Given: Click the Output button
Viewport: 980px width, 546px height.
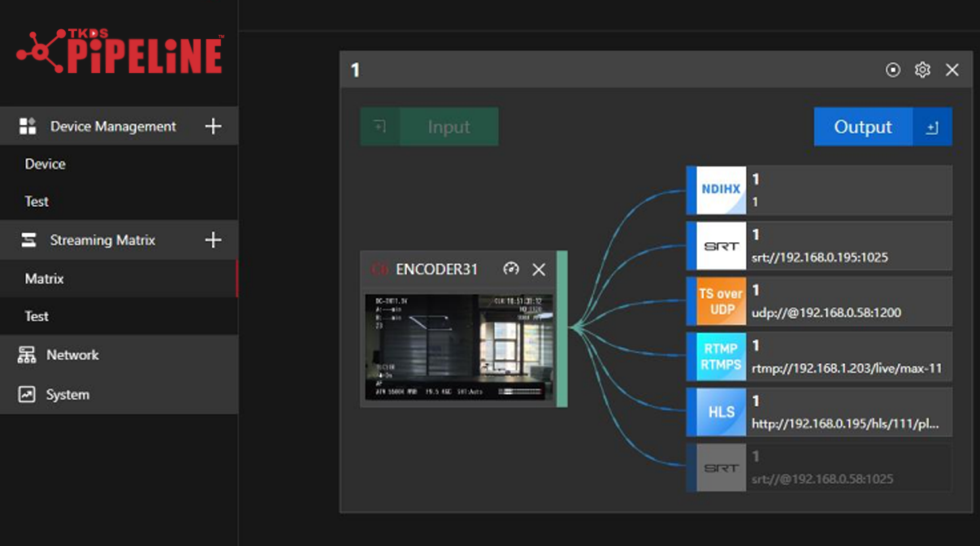Looking at the screenshot, I should click(864, 126).
